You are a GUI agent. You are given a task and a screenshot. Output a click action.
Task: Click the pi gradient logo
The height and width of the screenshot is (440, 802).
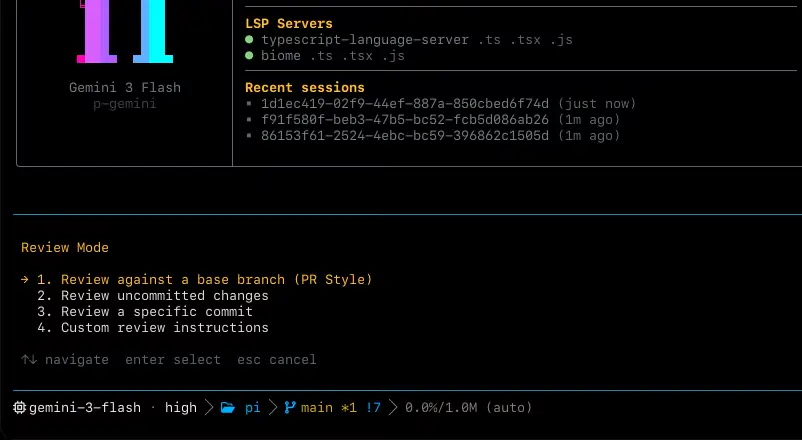coord(125,32)
